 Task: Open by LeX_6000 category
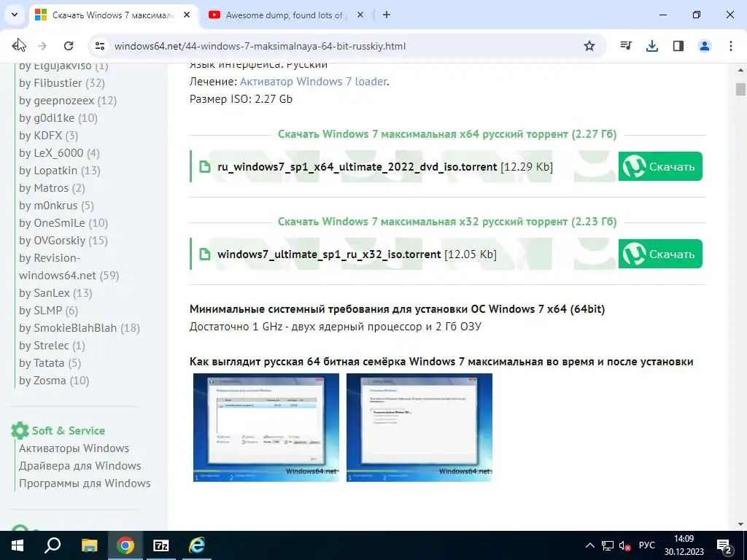click(51, 153)
